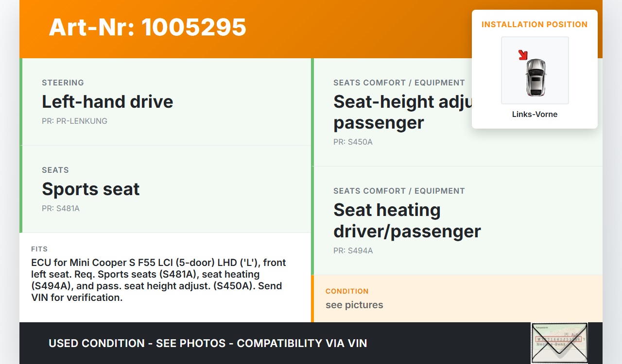Click the silver car top-view image
622x364 pixels.
coord(536,77)
